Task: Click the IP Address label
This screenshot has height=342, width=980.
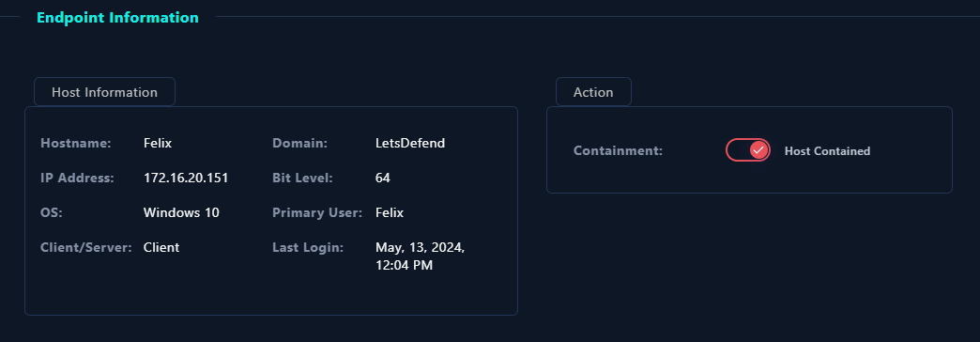Action: click(x=78, y=178)
